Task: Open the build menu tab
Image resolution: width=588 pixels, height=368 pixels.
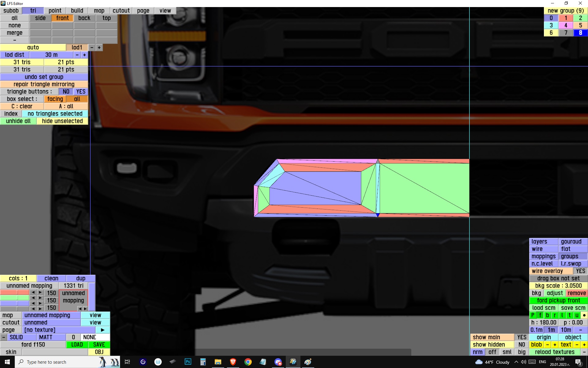Action: (x=77, y=11)
